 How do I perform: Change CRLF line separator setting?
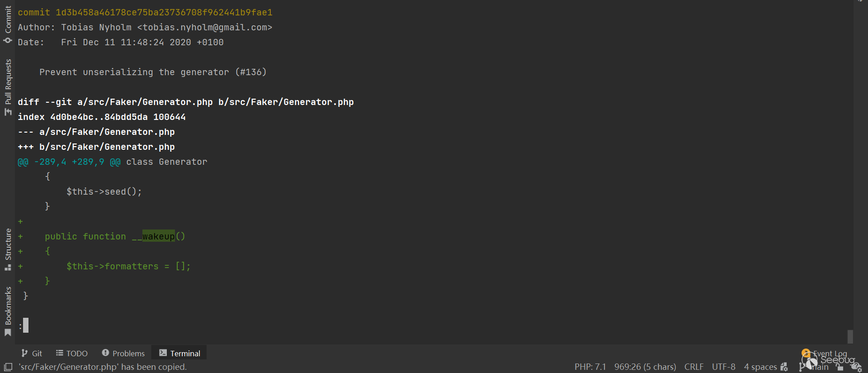693,367
